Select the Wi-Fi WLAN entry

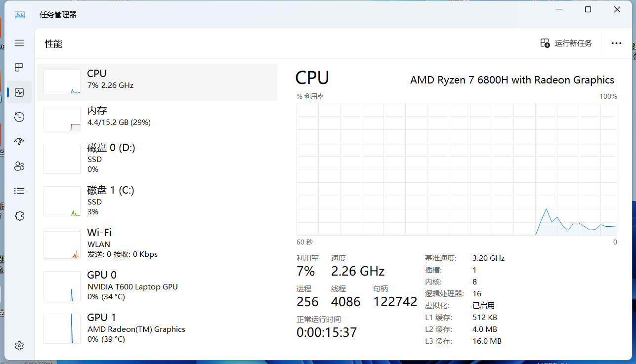[x=157, y=243]
